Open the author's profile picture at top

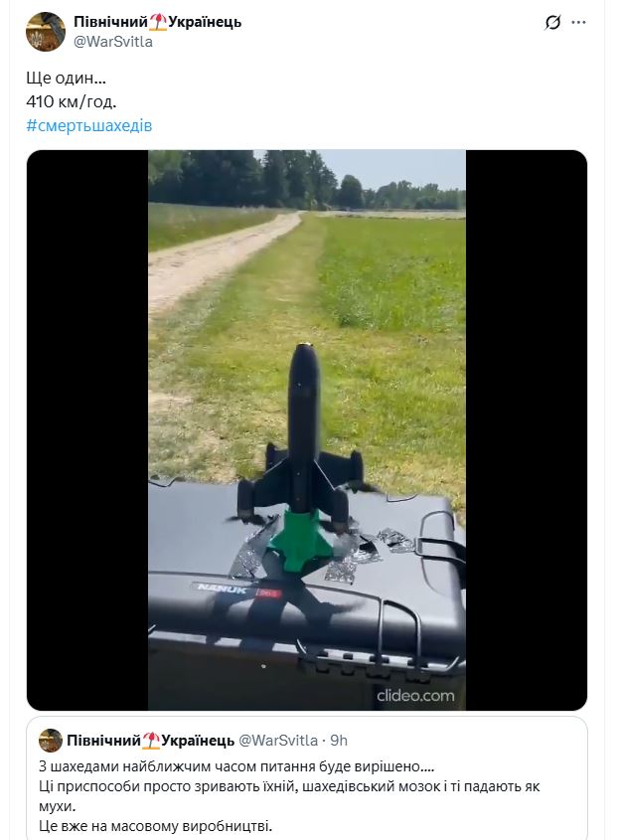(x=46, y=32)
